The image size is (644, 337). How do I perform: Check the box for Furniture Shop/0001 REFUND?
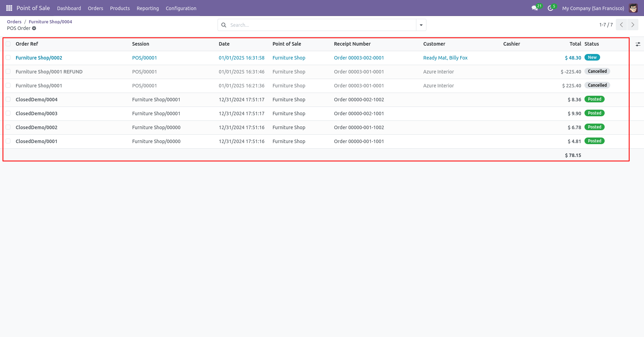coord(8,71)
